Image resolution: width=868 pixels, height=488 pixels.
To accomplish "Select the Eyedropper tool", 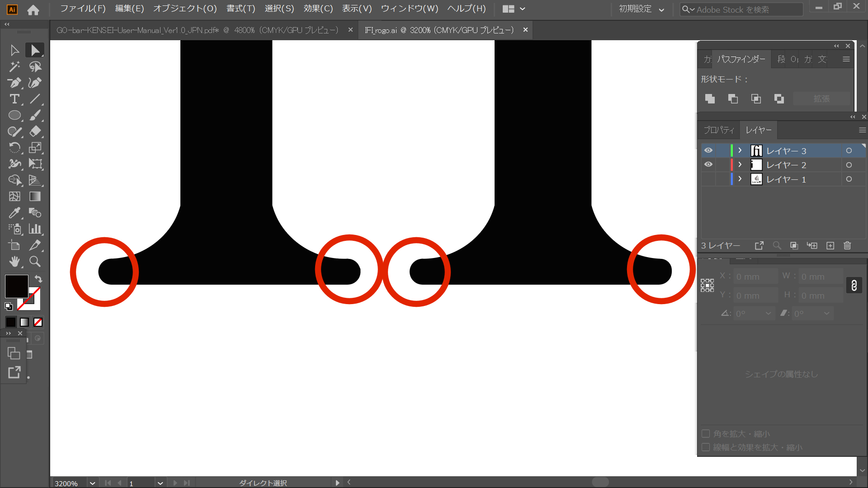I will [14, 213].
